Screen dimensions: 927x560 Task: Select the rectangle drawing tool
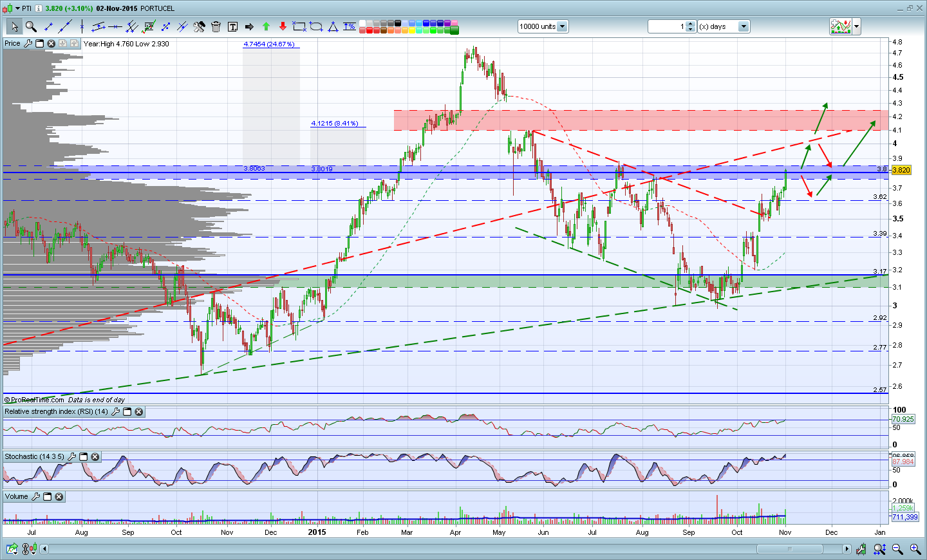[x=299, y=26]
